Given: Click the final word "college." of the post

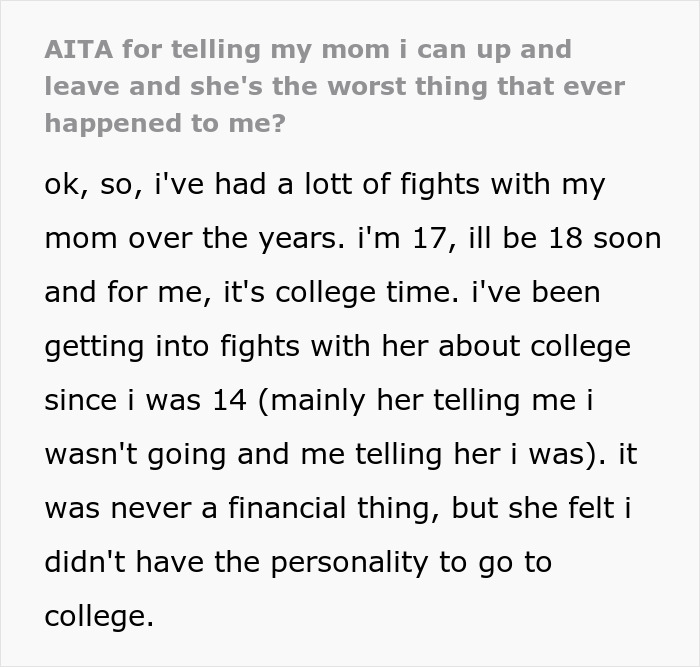Looking at the screenshot, I should click(100, 615).
